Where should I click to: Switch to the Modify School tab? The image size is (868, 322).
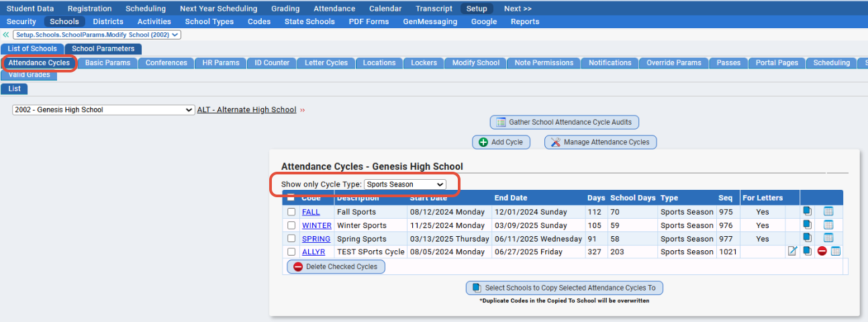[x=476, y=62]
